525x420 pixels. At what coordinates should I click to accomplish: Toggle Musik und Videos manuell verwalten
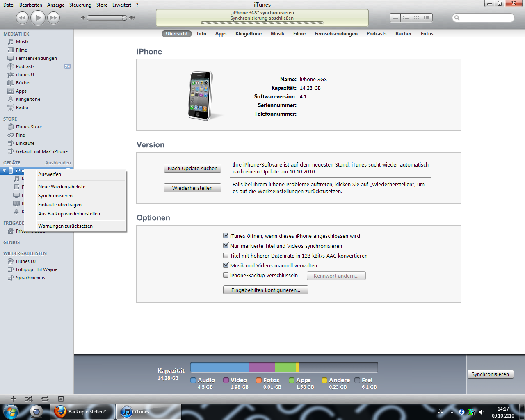click(226, 265)
